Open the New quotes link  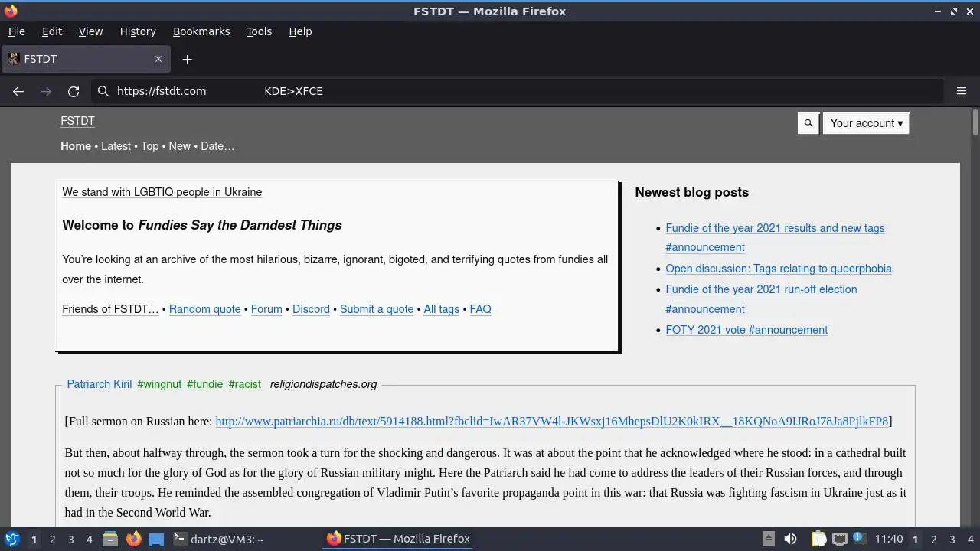[x=179, y=146]
